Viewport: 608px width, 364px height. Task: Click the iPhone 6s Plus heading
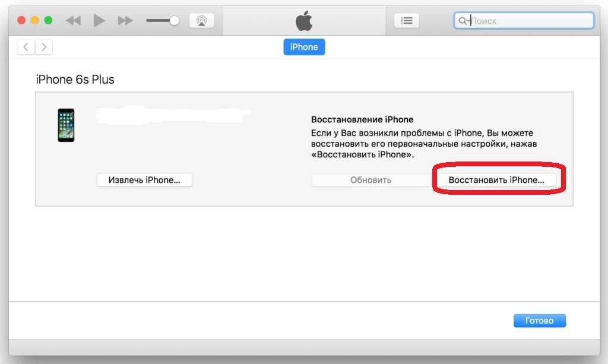[75, 80]
